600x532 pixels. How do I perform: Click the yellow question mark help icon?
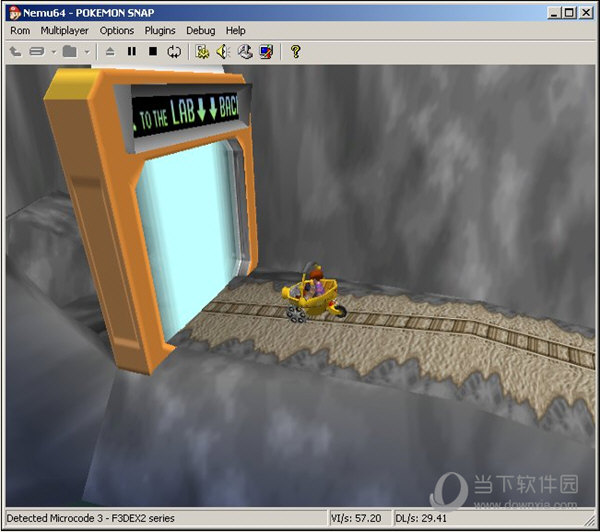point(296,51)
